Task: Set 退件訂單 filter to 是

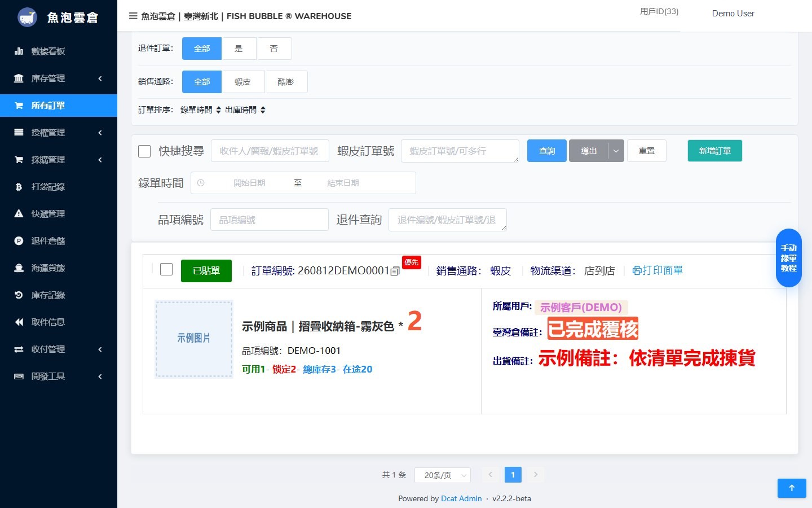Action: [x=239, y=49]
